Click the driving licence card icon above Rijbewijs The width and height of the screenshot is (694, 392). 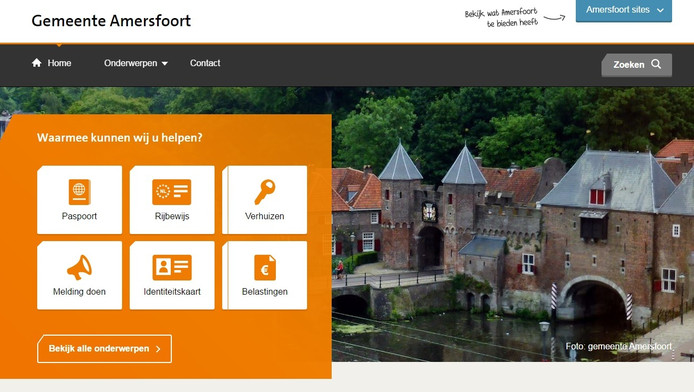click(172, 192)
